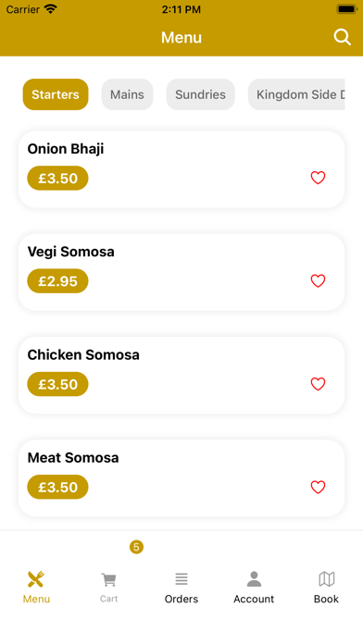The width and height of the screenshot is (363, 644).
Task: Go to the Orders list icon
Action: tap(181, 579)
